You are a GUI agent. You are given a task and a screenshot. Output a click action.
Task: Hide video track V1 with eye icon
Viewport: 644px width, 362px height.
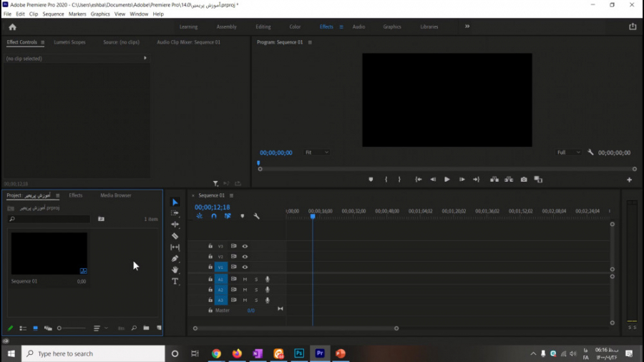[x=245, y=268]
